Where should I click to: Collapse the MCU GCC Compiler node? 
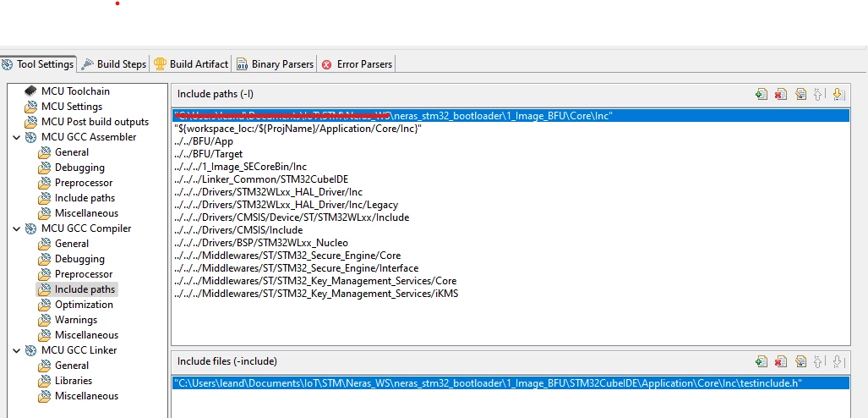[17, 228]
